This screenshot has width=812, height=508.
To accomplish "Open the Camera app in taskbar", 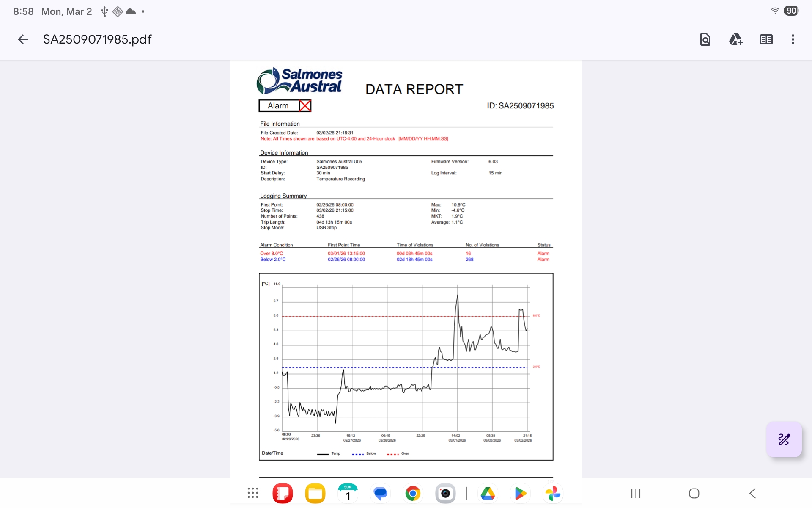I will (x=445, y=493).
